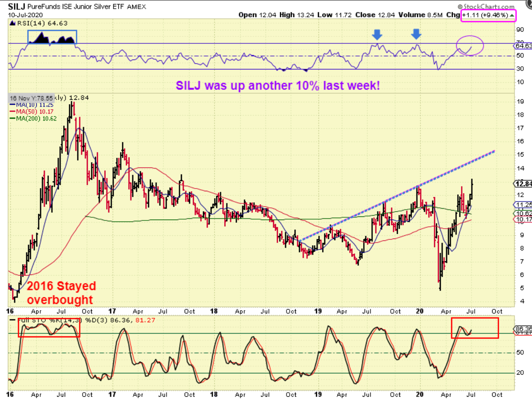Click the chart date "10-Jul-2020"
This screenshot has height=399, width=532.
25,15
